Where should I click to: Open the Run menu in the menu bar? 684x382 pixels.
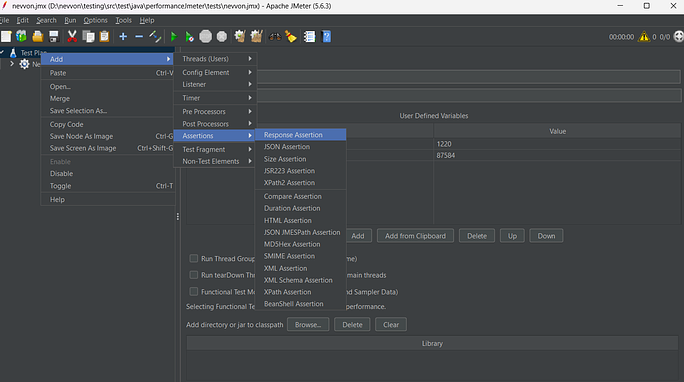coord(70,20)
